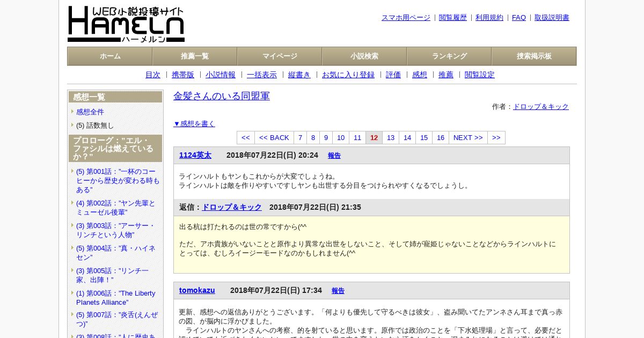Go to review page 16
The image size is (644, 338).
441,138
